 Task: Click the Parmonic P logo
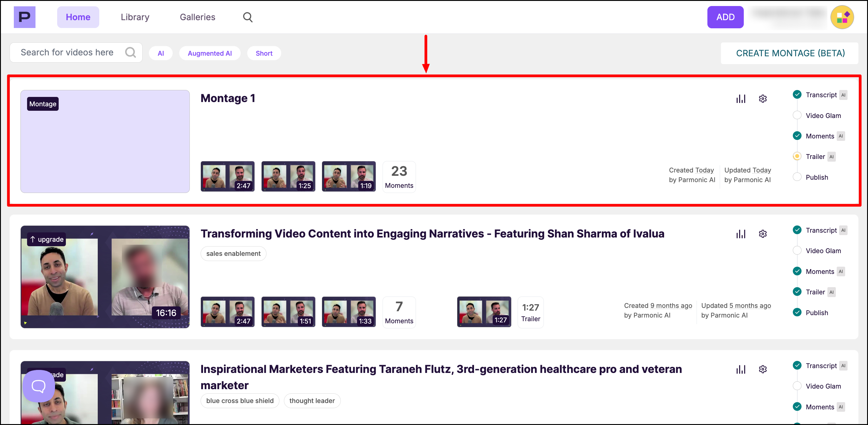point(25,17)
